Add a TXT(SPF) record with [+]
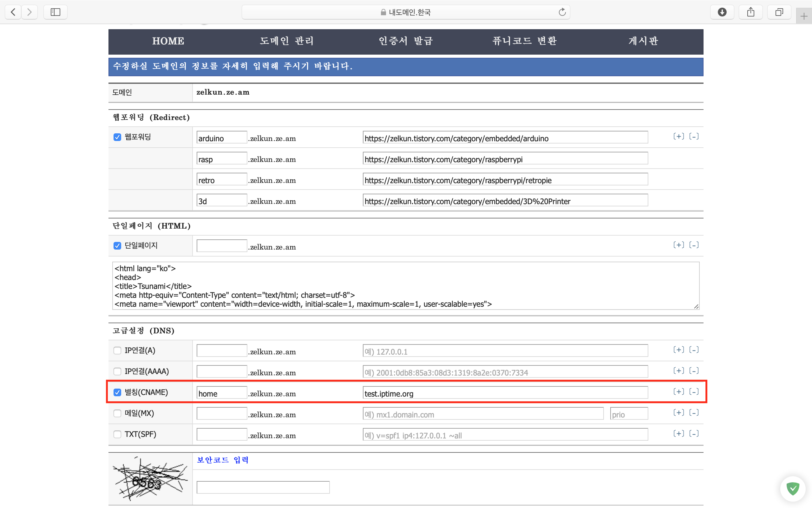The image size is (812, 508). coord(678,433)
